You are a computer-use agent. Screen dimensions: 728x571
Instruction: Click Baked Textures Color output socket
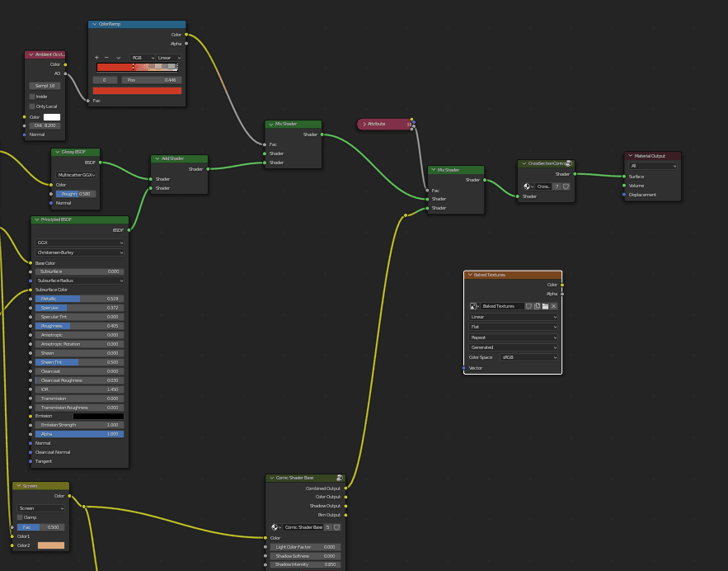[x=562, y=285]
